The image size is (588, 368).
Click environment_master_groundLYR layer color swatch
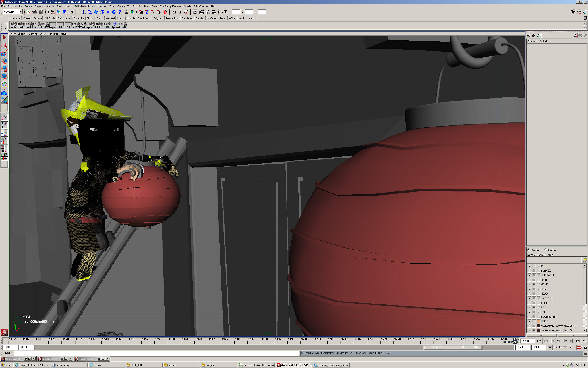539,326
